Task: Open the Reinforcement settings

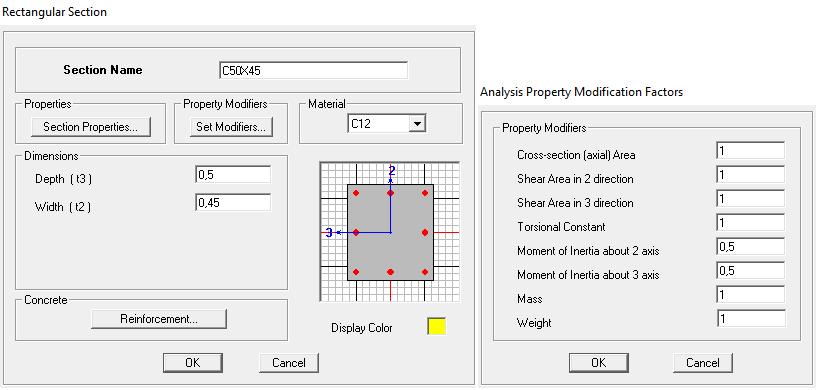Action: pos(159,319)
